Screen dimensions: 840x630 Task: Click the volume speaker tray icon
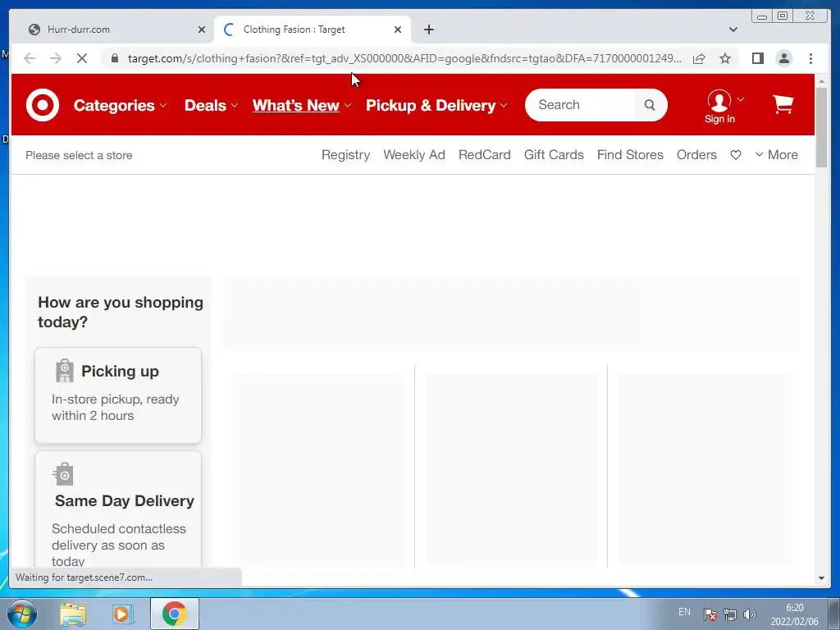[x=750, y=614]
